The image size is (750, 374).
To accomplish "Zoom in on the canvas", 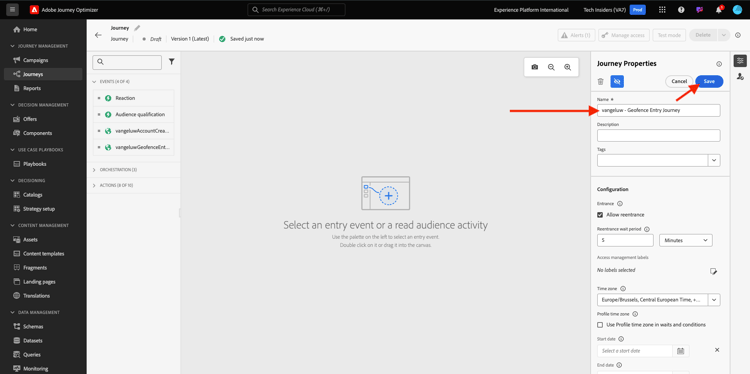I will tap(567, 67).
